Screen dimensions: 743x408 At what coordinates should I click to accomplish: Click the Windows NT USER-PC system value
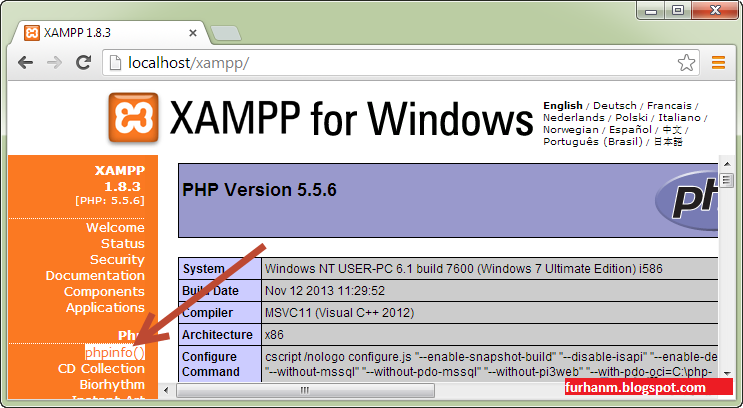tap(463, 269)
